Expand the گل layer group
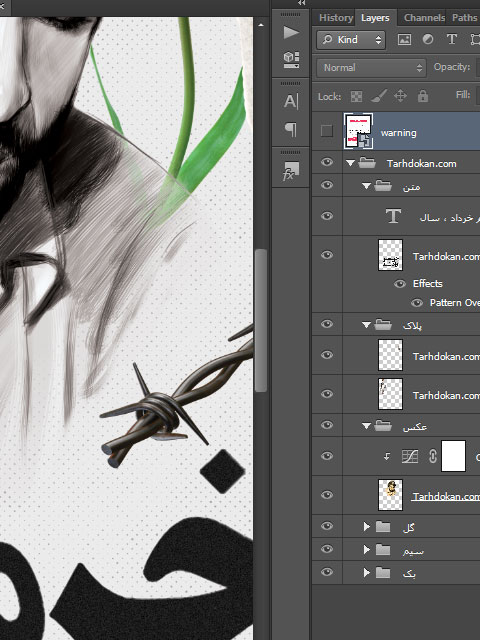The height and width of the screenshot is (640, 480). [367, 527]
